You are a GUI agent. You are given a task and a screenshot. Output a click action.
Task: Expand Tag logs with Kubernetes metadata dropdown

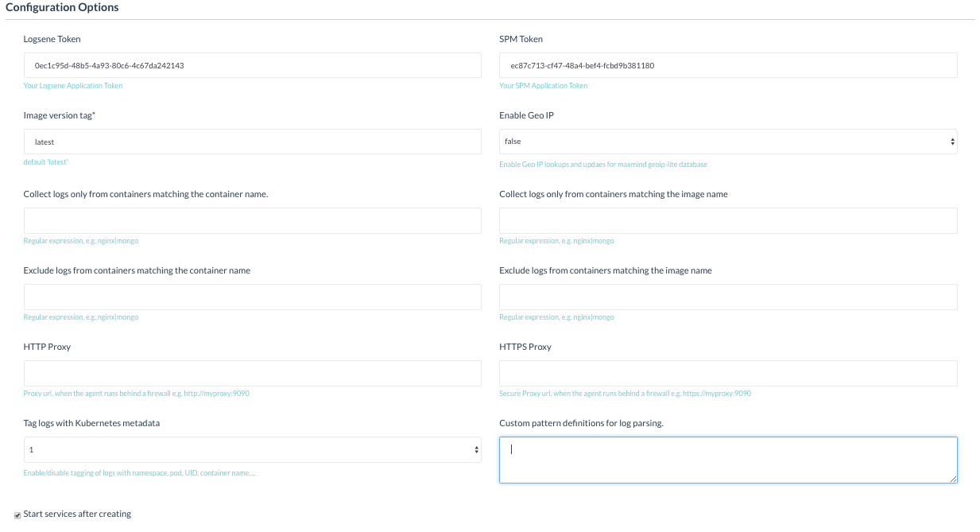click(x=252, y=450)
